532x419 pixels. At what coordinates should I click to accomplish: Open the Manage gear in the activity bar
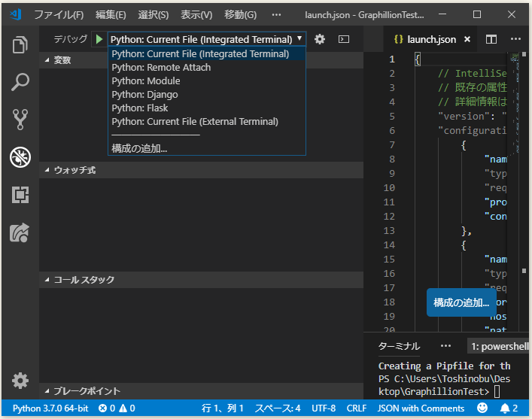coord(20,381)
